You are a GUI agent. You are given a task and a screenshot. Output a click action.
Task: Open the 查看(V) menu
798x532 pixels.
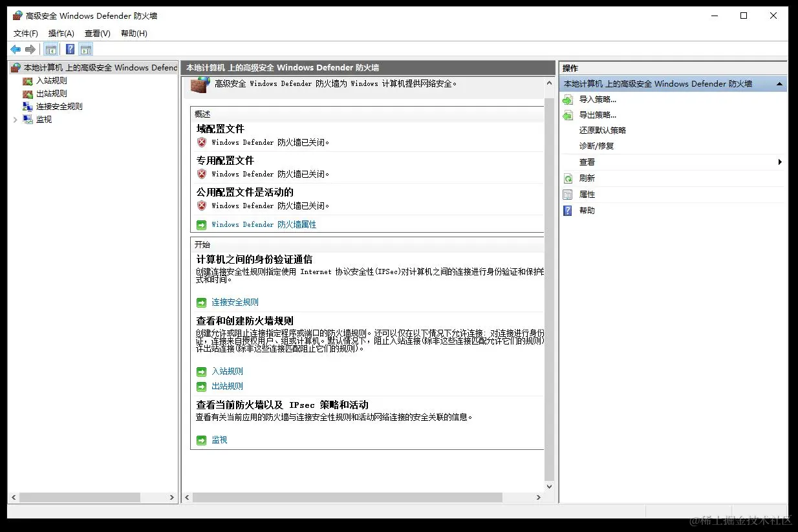98,33
